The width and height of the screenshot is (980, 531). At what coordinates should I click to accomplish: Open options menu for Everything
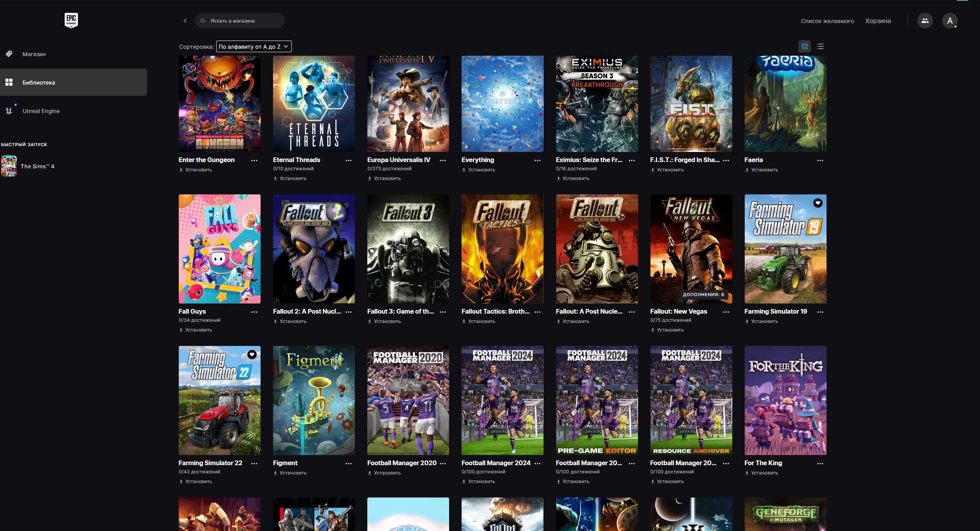click(538, 161)
